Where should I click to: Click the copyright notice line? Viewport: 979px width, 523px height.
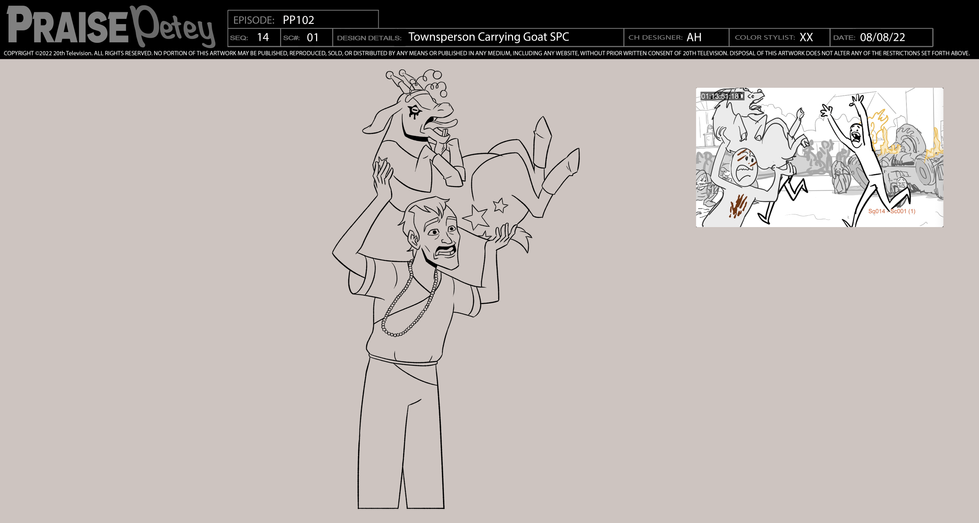[486, 54]
